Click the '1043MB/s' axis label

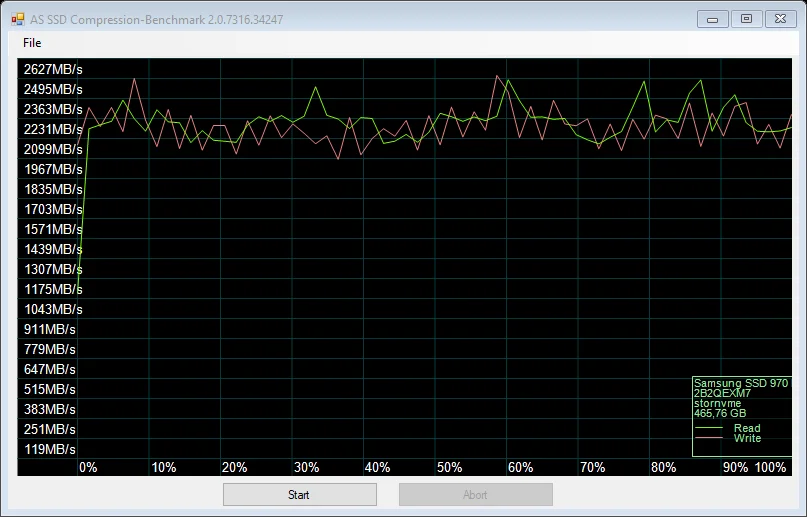coord(53,310)
